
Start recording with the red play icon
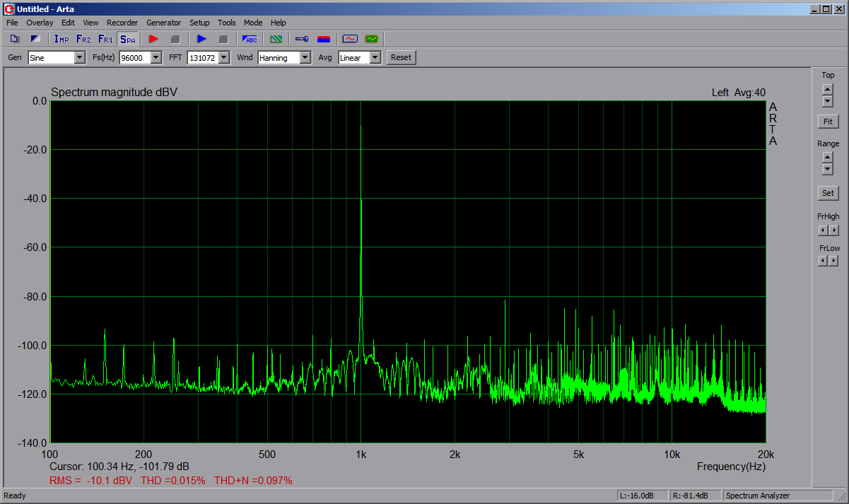[x=153, y=39]
